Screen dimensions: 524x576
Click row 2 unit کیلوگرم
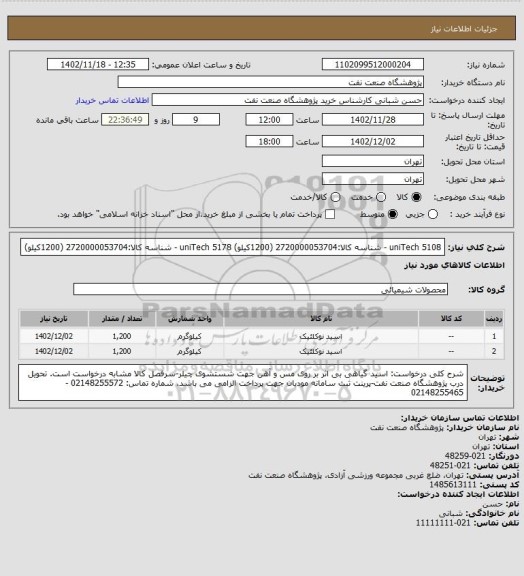pos(190,351)
